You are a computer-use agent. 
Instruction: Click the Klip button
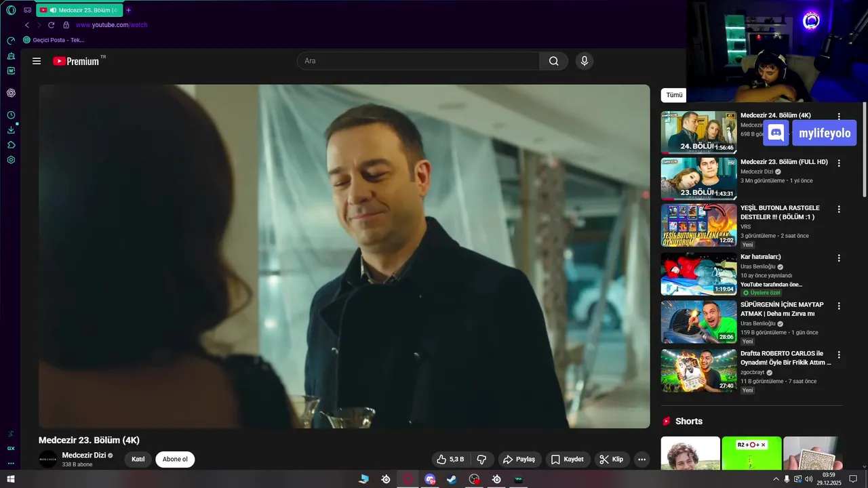pos(612,460)
